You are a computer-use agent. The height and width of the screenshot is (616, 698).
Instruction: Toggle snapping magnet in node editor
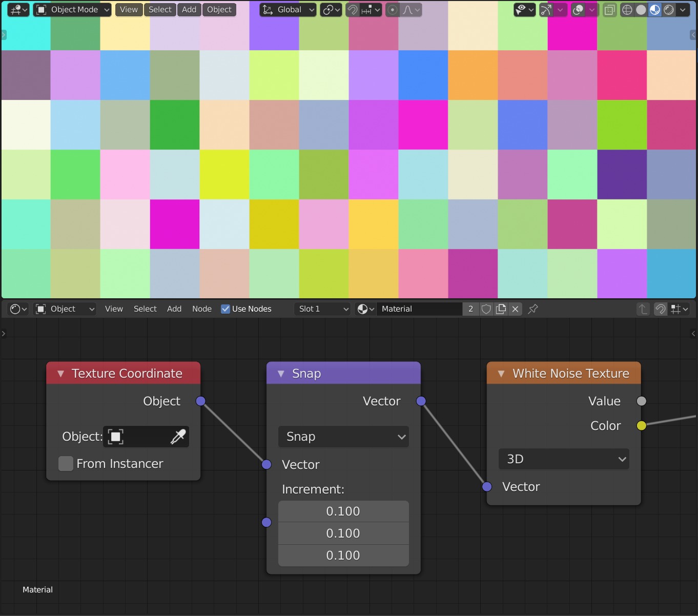pyautogui.click(x=661, y=309)
